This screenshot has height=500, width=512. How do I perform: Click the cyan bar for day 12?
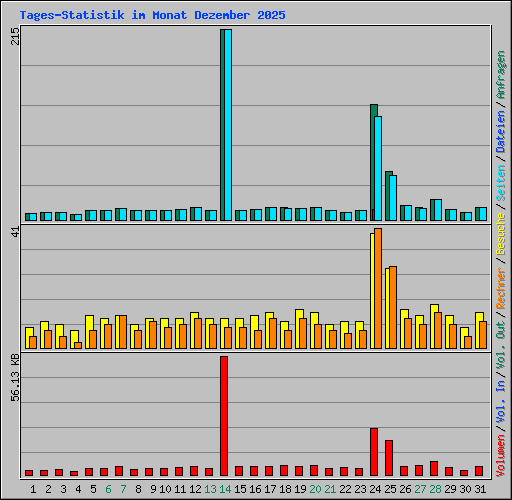point(198,214)
